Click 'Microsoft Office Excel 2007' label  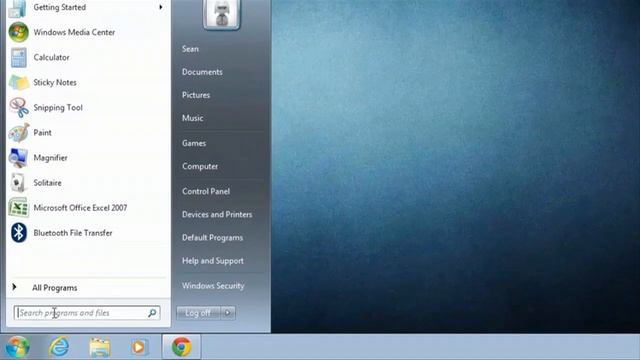80,208
